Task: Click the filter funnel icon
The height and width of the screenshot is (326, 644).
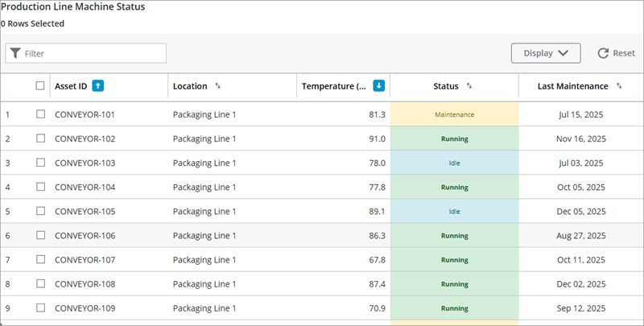Action: [x=15, y=53]
